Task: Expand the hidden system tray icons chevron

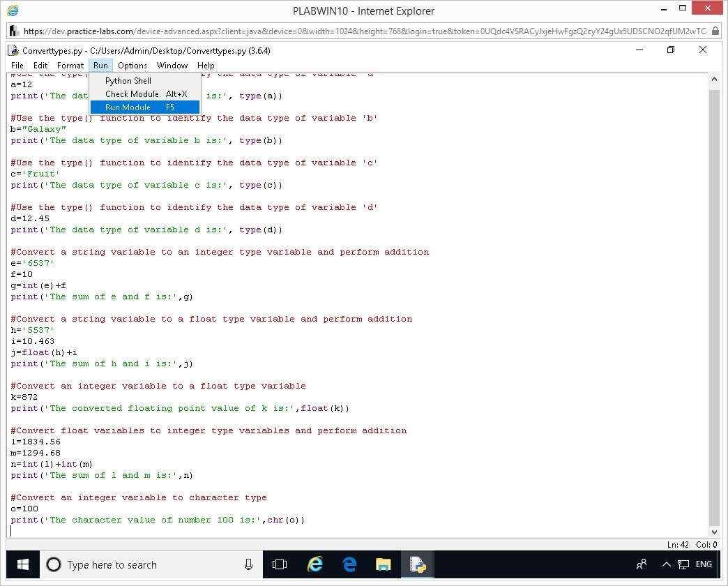Action: tap(666, 564)
